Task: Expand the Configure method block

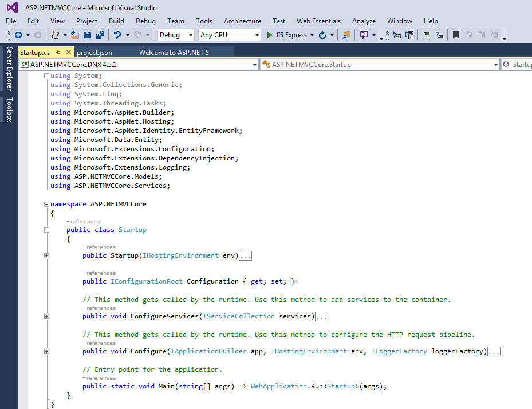Action: (x=46, y=351)
